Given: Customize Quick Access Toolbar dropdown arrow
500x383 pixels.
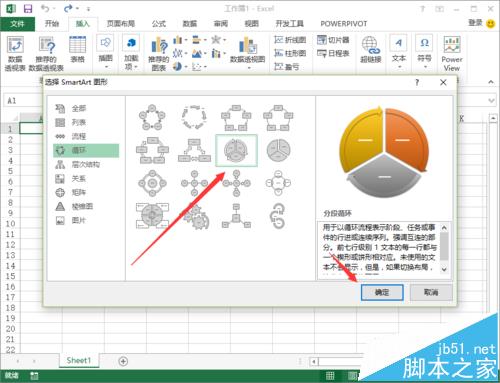Looking at the screenshot, I should 88,9.
